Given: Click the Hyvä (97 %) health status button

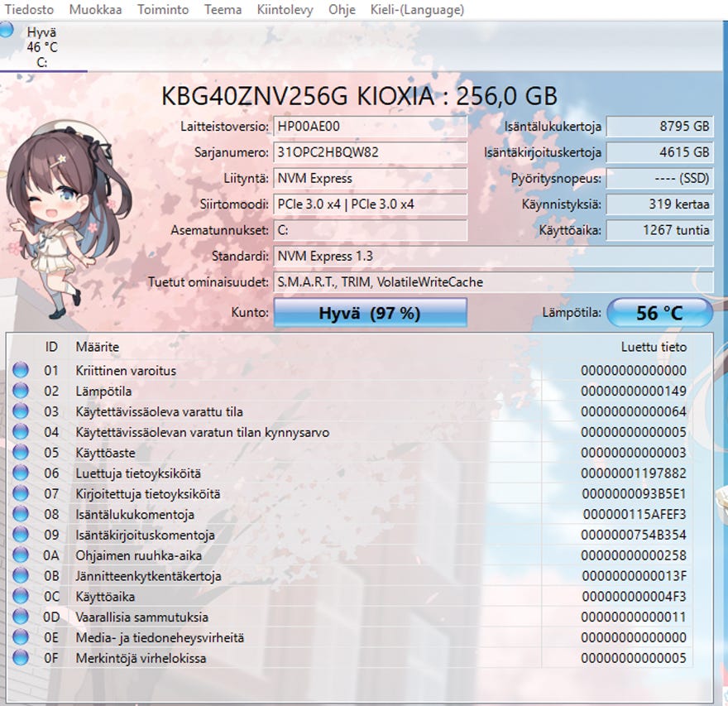Looking at the screenshot, I should (370, 313).
